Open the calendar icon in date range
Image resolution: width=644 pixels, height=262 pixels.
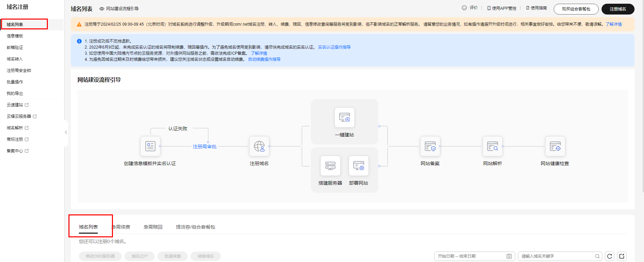click(509, 256)
